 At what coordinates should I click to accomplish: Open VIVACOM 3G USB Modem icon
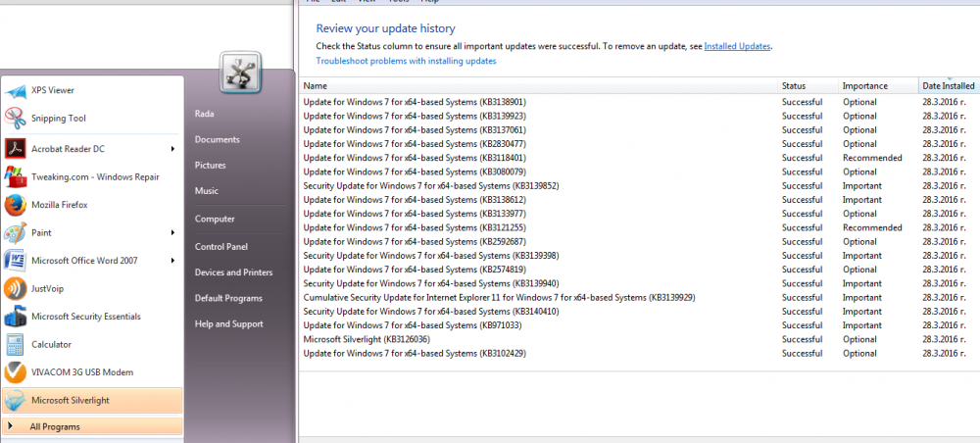click(x=15, y=371)
